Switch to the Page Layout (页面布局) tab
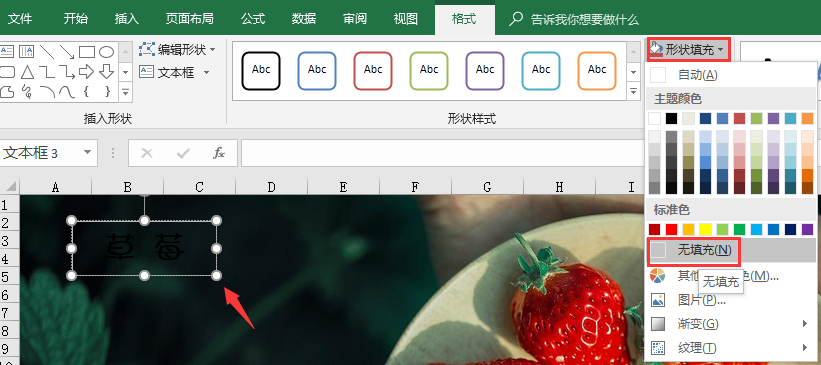Screen dimensions: 821x365 tap(190, 19)
